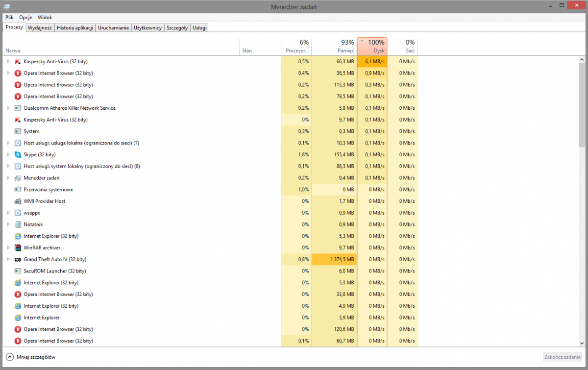Expand Host usługi: usługa lokalna (7)

pyautogui.click(x=8, y=143)
